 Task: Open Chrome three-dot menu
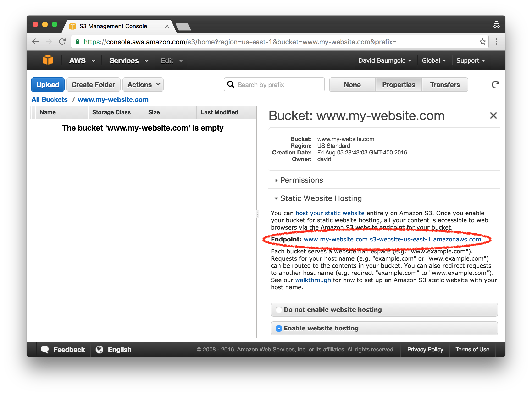coord(497,42)
